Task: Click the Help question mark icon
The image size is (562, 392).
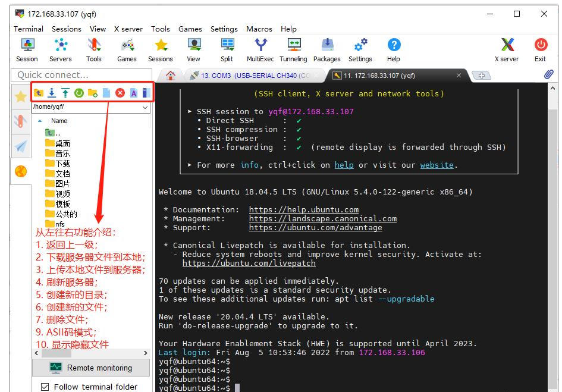Action: 394,50
